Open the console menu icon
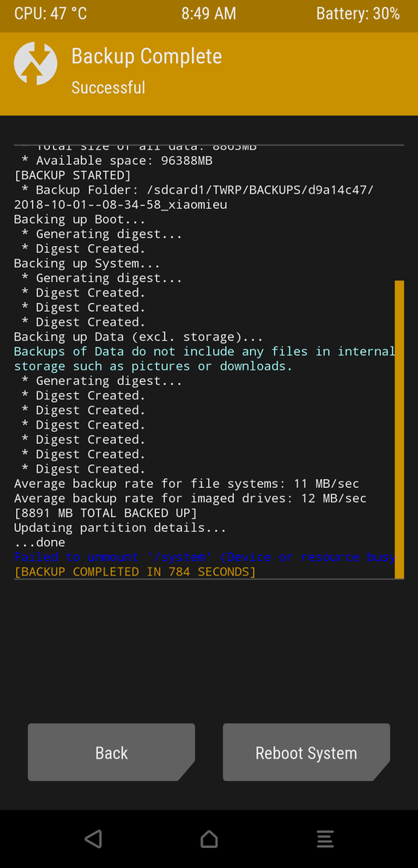This screenshot has width=418, height=868. pyautogui.click(x=325, y=838)
